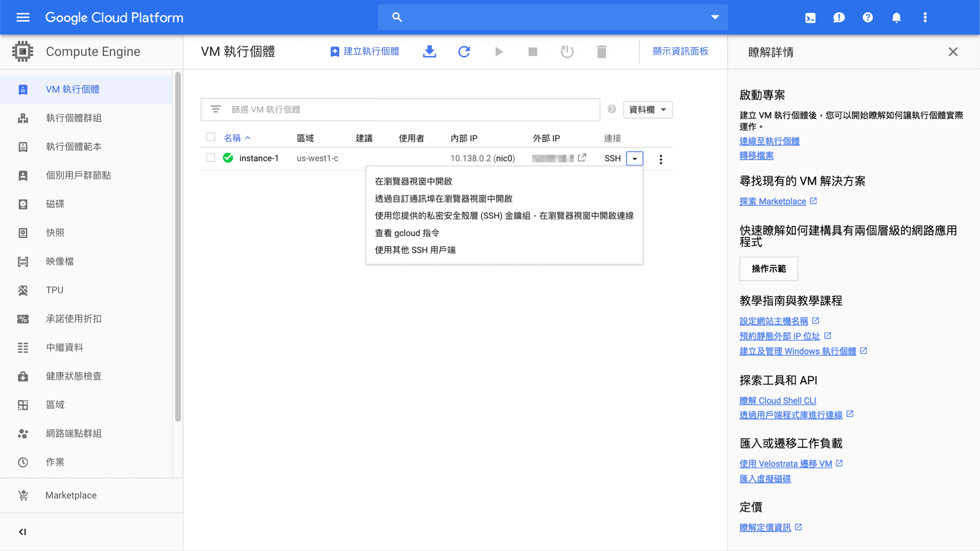The image size is (980, 551).
Task: Click the notifications bell icon
Action: [896, 18]
